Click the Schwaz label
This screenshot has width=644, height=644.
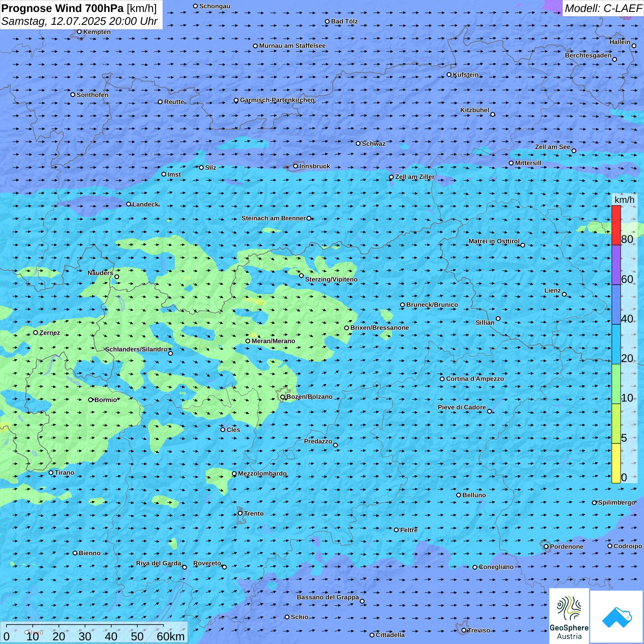tap(374, 144)
